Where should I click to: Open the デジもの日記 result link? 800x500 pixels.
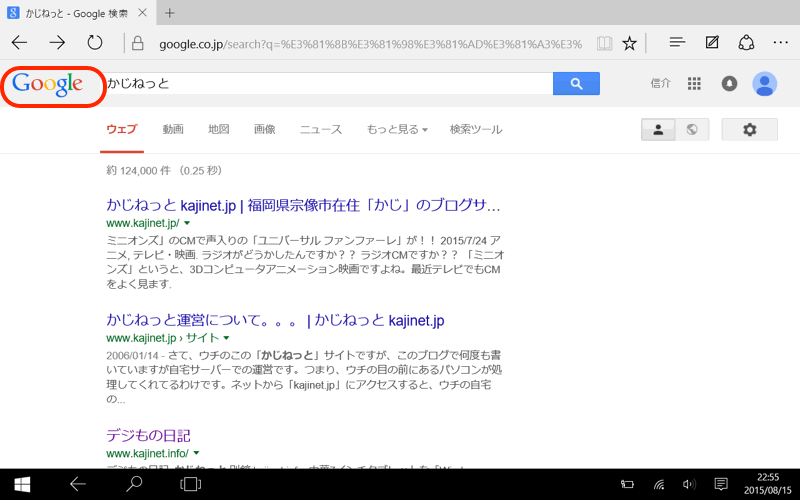[x=148, y=435]
